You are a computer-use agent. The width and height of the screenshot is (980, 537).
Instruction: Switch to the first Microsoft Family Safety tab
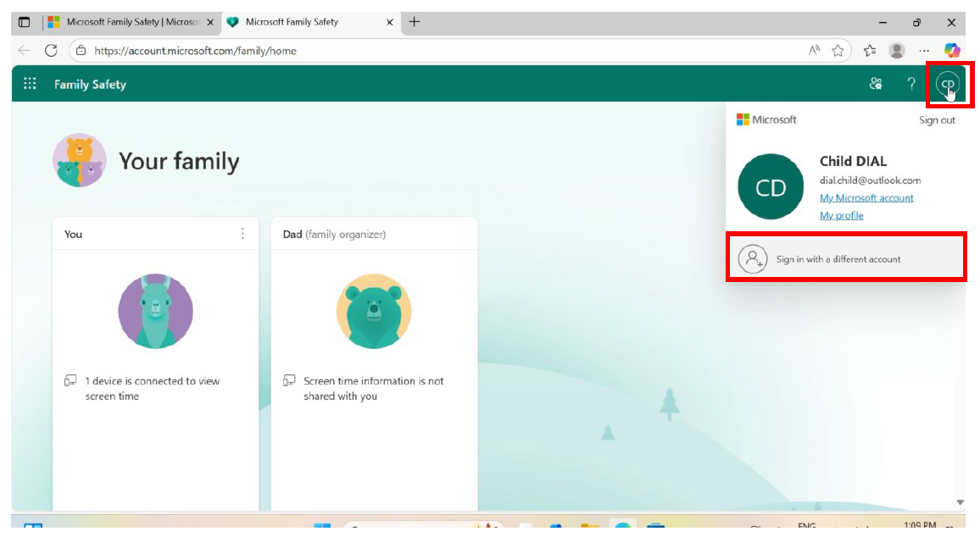click(x=127, y=22)
